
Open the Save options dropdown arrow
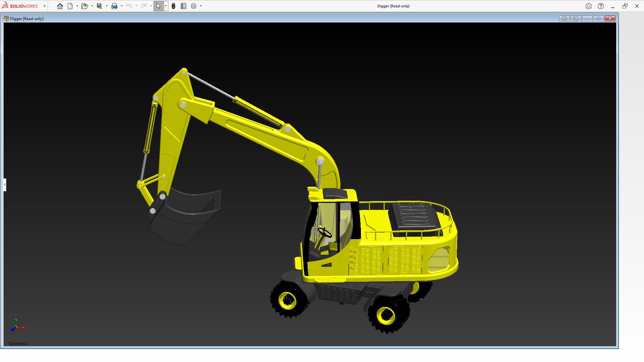point(107,6)
